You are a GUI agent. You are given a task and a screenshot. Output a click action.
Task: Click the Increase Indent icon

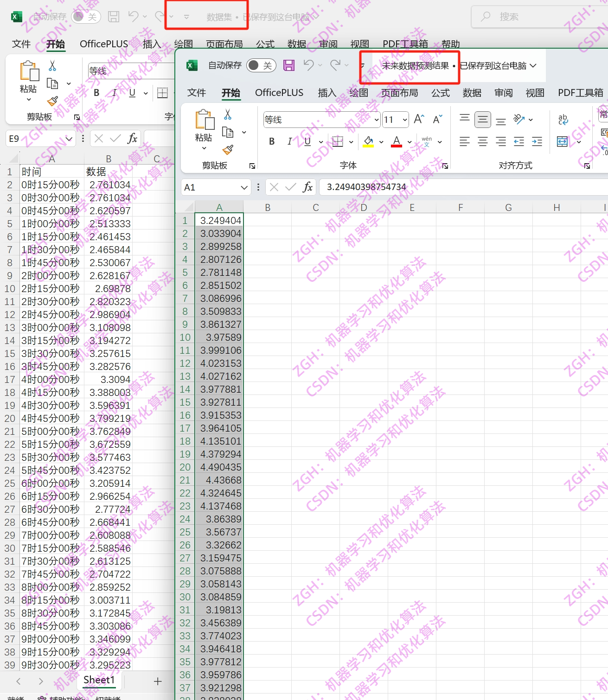click(537, 141)
